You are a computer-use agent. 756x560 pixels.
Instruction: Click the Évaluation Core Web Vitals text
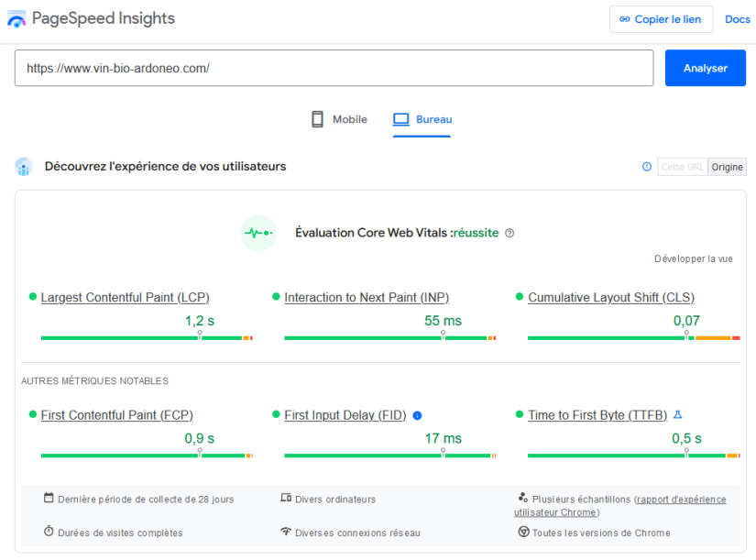coord(374,233)
